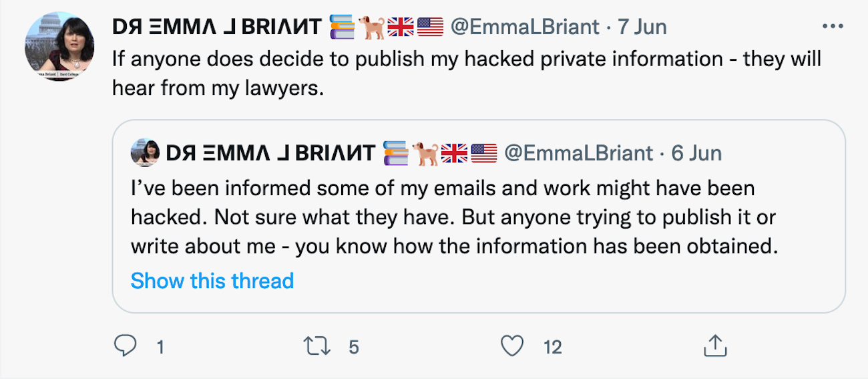Click the share upload icon
Viewport: 868px width, 379px height.
point(714,346)
